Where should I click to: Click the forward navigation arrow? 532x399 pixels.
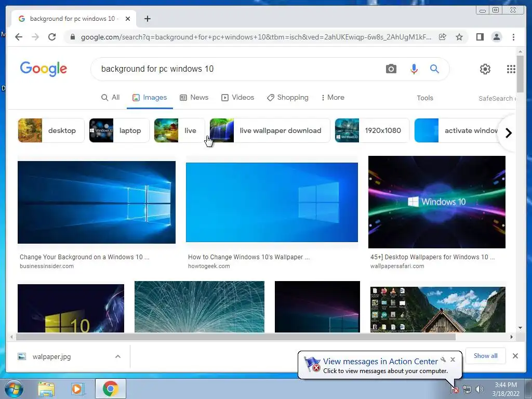(x=35, y=37)
